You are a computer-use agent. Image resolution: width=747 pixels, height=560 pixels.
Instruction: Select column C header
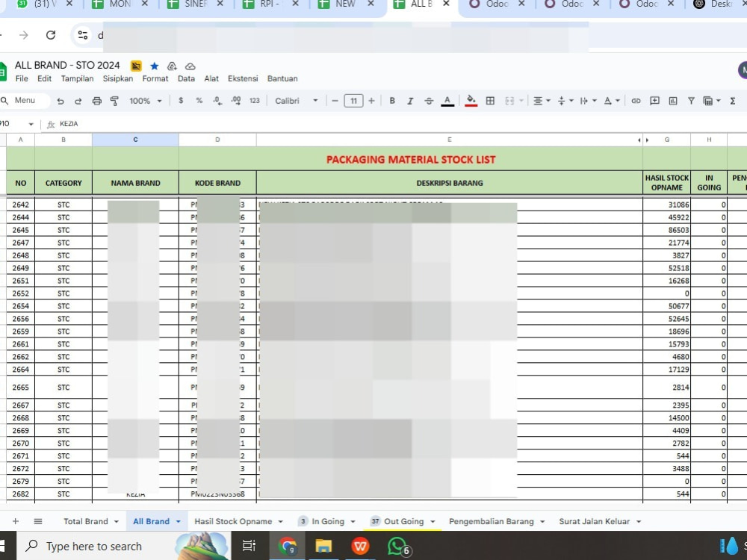[x=135, y=140]
